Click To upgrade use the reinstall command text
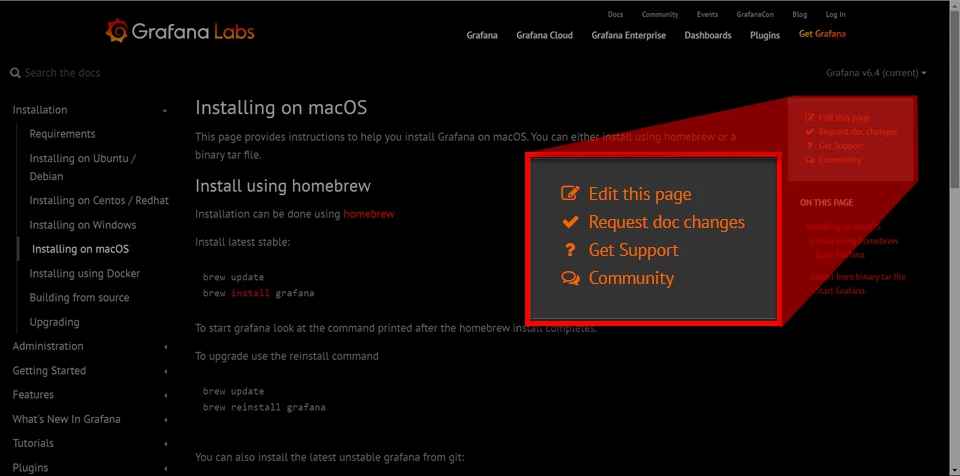Screen dimensions: 960x476 tap(287, 356)
